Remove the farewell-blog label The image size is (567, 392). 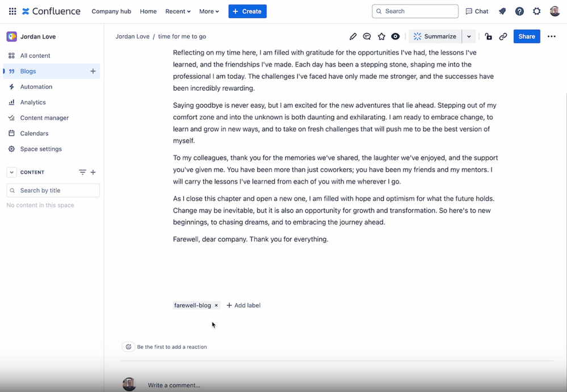click(216, 305)
